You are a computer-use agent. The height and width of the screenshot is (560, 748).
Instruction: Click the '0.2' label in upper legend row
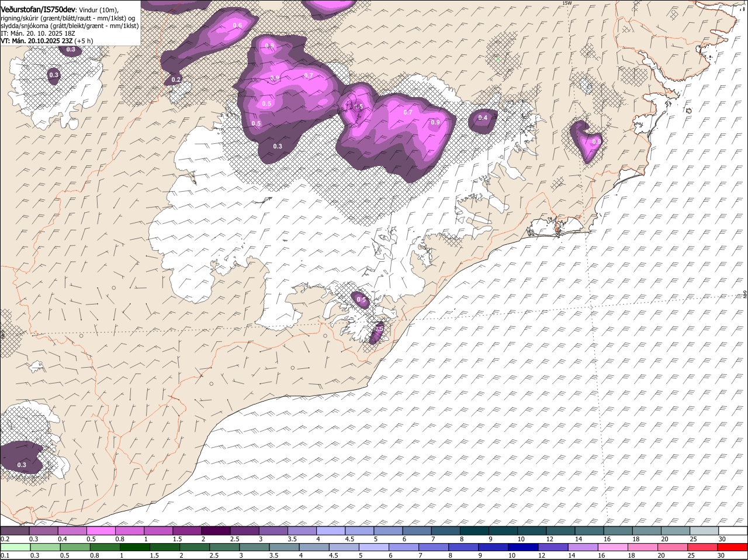tap(5, 539)
